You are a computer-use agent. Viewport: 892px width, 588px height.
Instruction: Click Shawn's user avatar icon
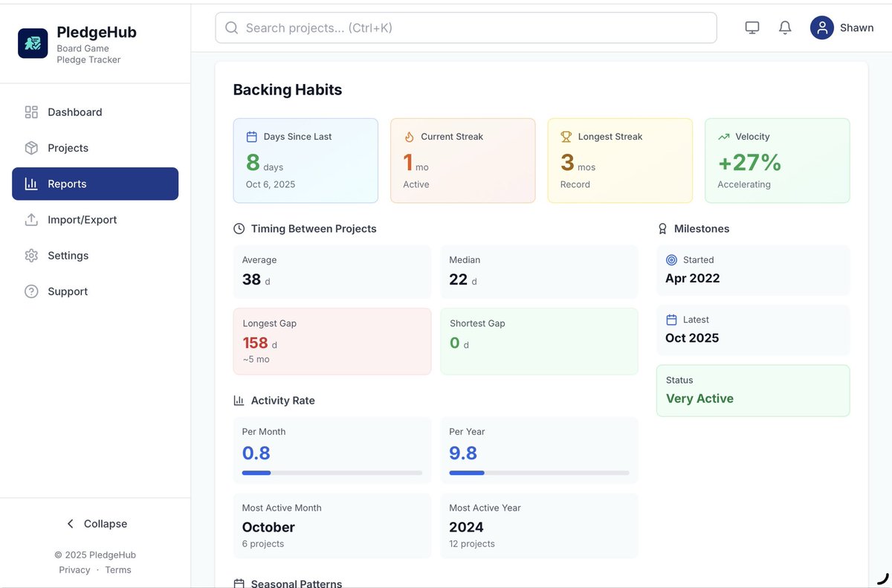(x=822, y=28)
